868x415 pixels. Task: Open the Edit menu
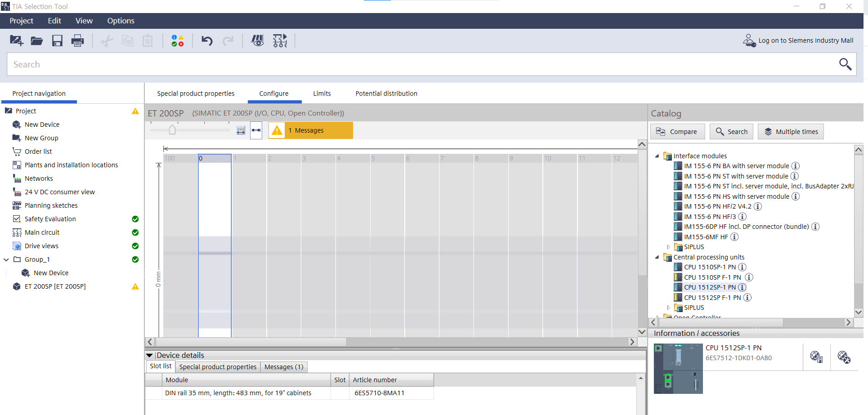tap(54, 21)
